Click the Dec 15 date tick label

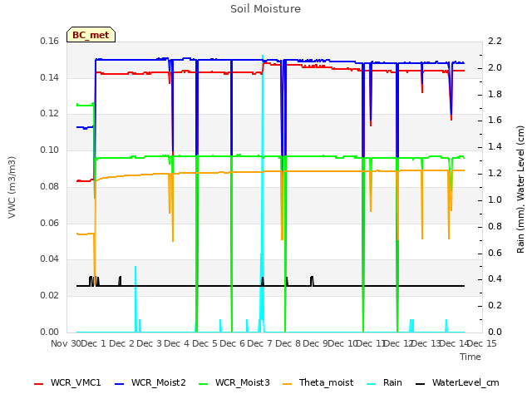pyautogui.click(x=482, y=343)
